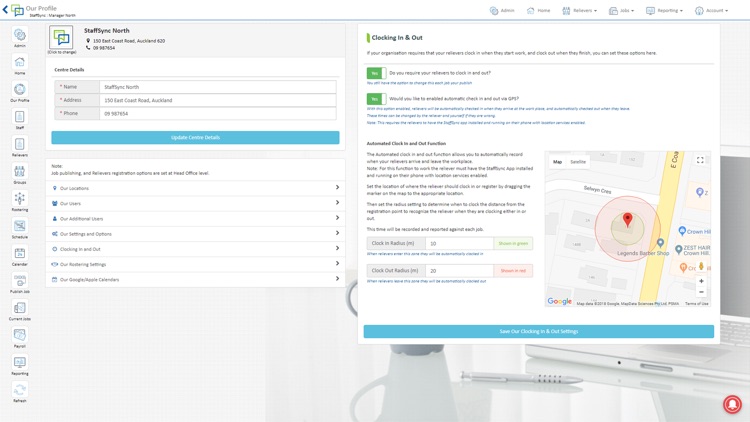Switch map to Satellite view
The image size is (750, 422).
[578, 162]
